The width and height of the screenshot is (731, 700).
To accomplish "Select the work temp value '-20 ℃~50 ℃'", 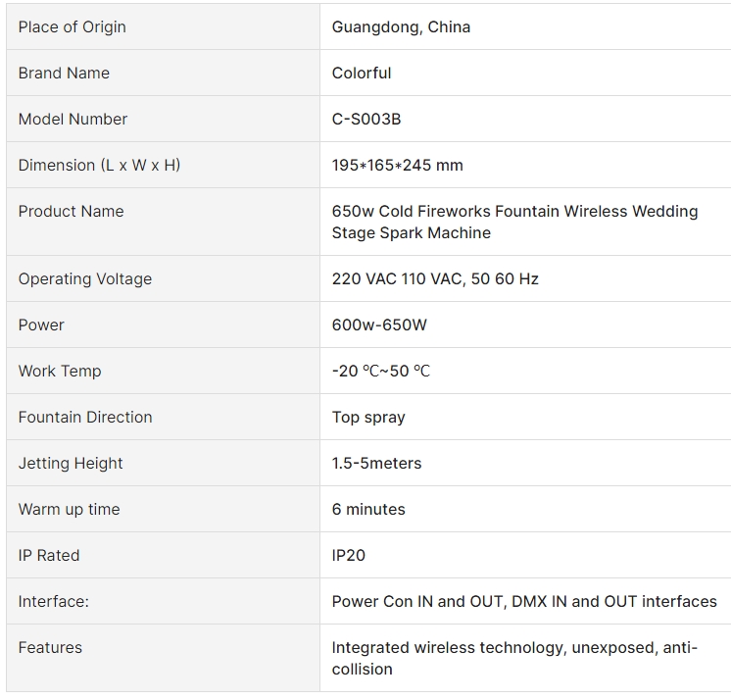I will click(x=381, y=372).
